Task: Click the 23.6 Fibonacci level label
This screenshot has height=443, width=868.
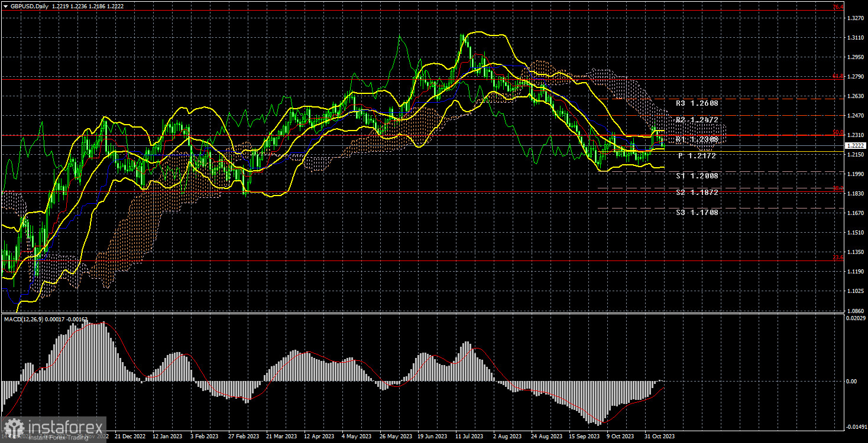Action: click(x=838, y=258)
